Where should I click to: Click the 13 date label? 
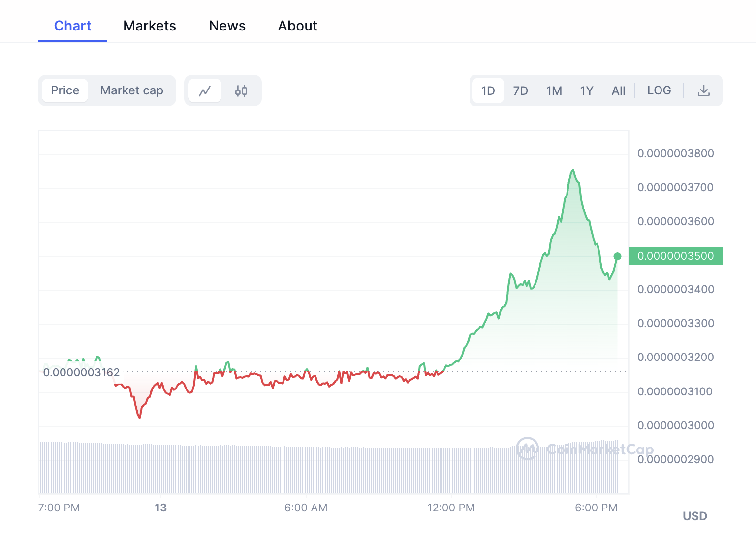161,508
